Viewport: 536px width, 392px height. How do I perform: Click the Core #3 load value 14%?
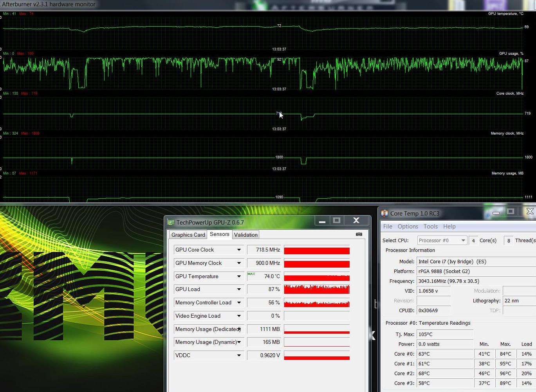point(526,383)
